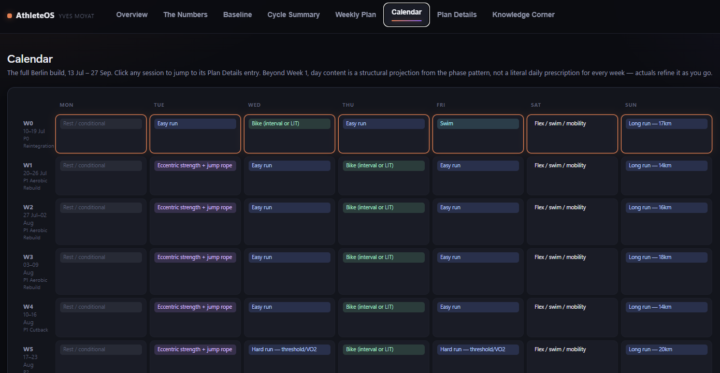Open W1 Eccentric strength + jump rope
720x373 pixels.
[195, 165]
